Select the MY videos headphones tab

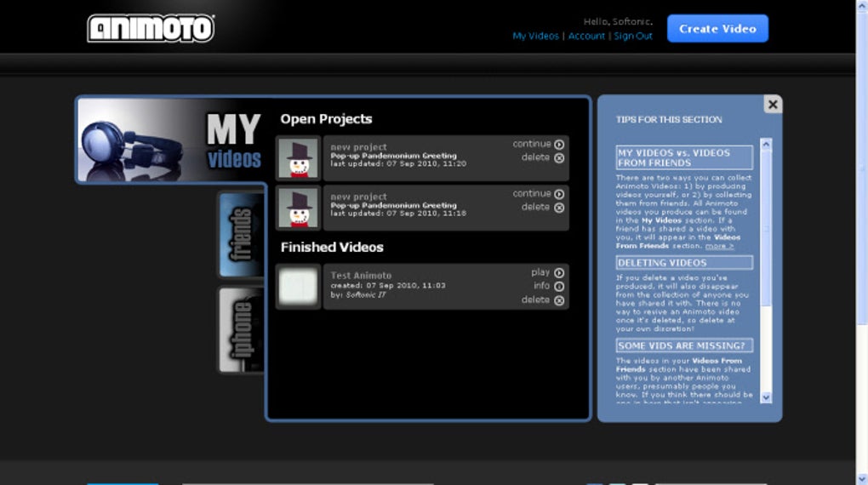(x=170, y=140)
